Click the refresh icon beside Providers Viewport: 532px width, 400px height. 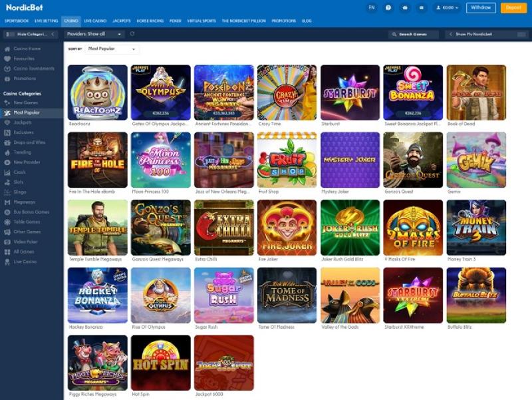pyautogui.click(x=132, y=34)
